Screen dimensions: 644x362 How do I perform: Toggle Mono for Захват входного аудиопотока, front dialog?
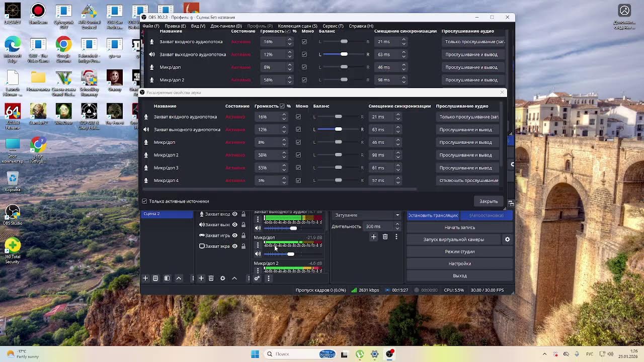click(x=298, y=117)
